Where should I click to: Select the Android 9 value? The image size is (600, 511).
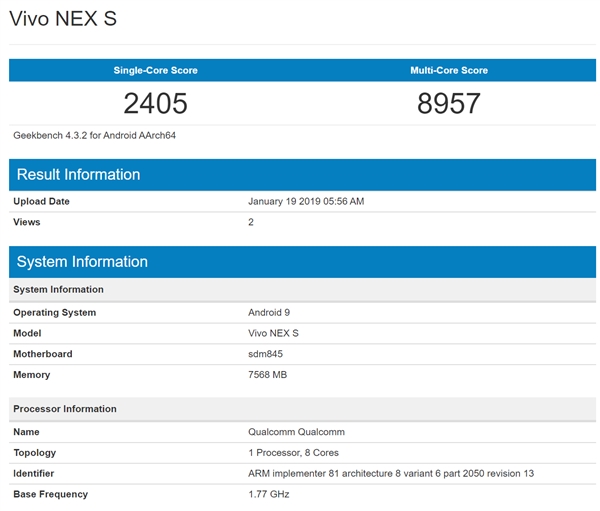269,313
